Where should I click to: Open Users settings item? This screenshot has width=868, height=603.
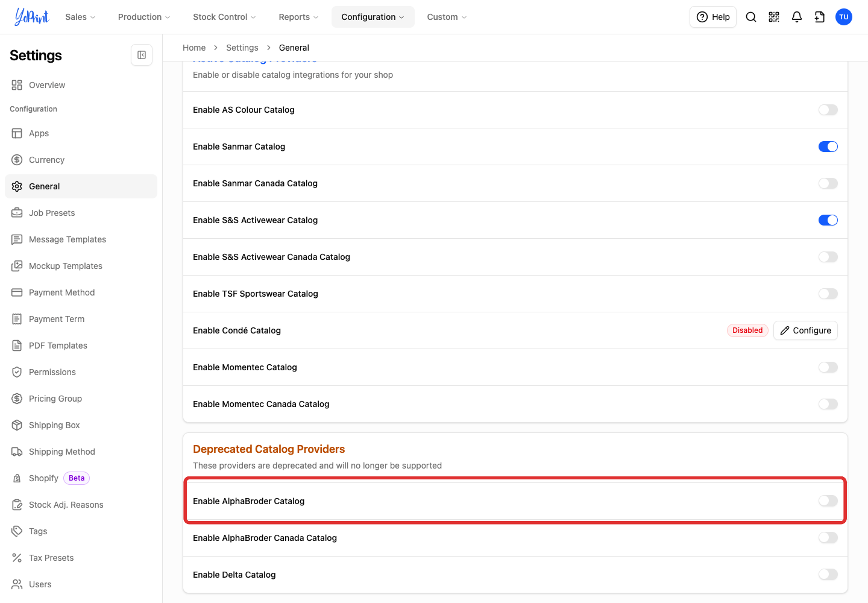point(81,584)
